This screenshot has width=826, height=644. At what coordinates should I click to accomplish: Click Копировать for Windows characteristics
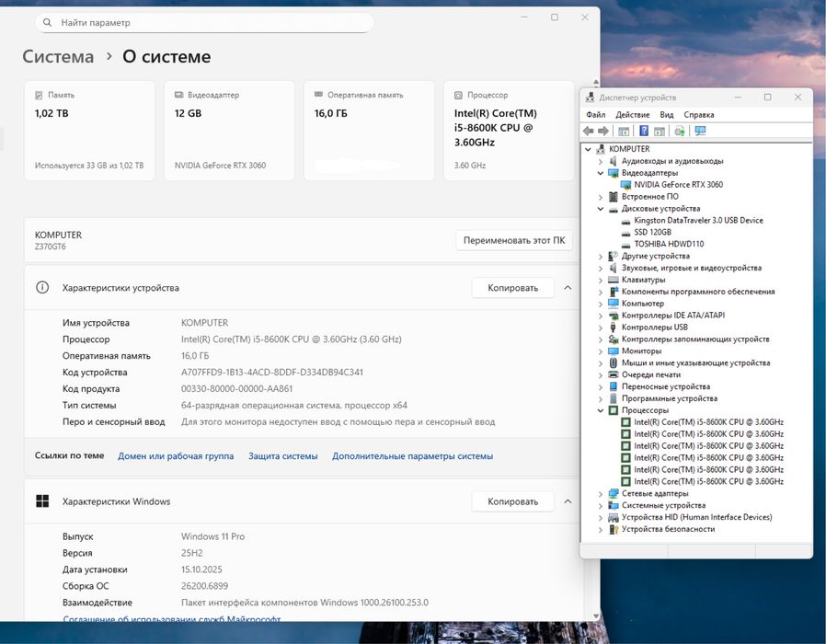point(513,501)
